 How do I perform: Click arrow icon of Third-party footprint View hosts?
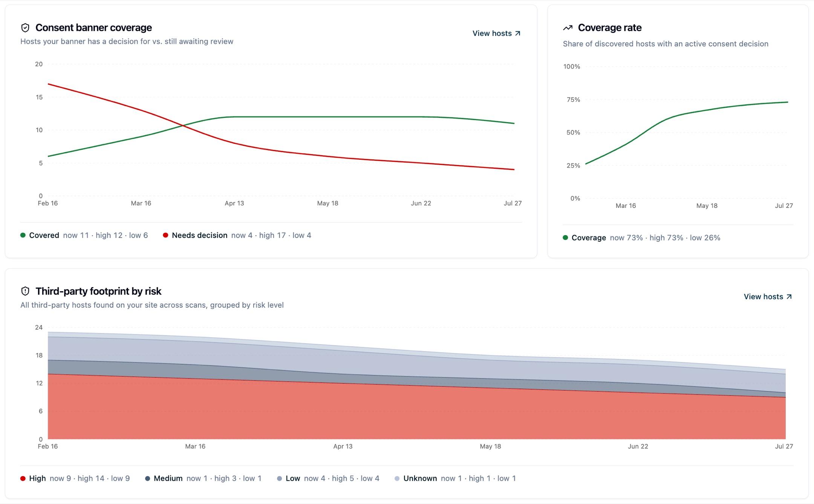(x=789, y=297)
